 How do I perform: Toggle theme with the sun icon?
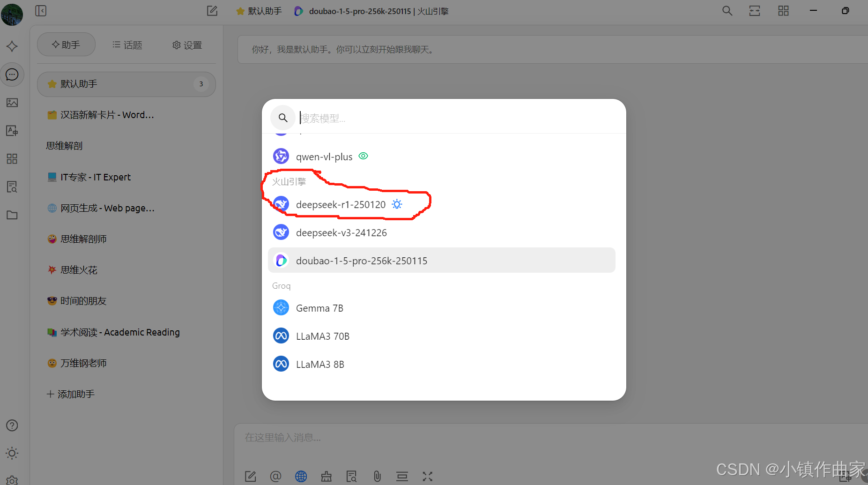[x=12, y=453]
